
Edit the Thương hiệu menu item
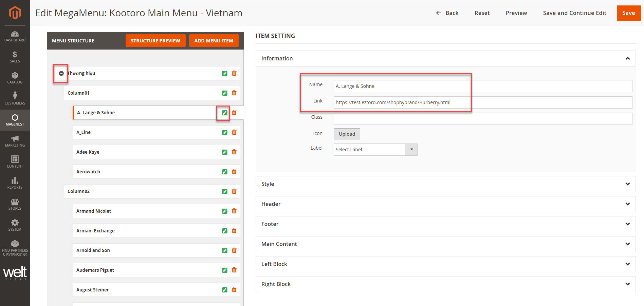pos(225,73)
